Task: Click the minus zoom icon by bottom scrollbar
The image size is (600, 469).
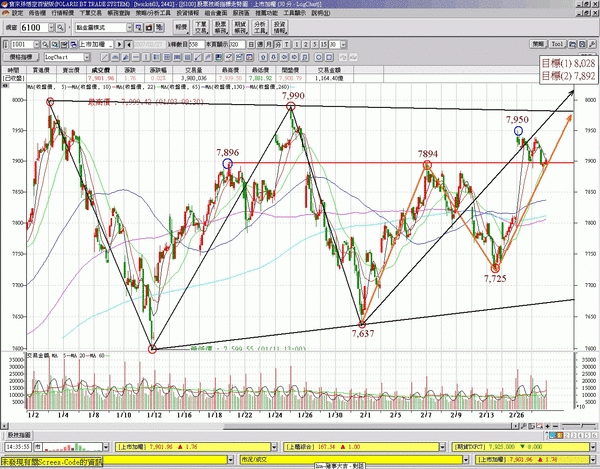Action: coord(556,425)
